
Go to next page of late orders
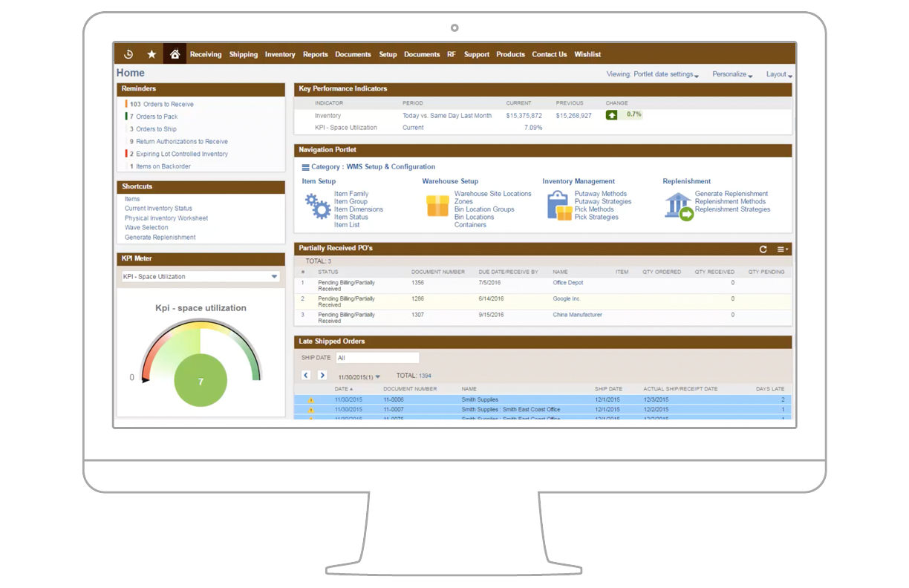pos(322,376)
